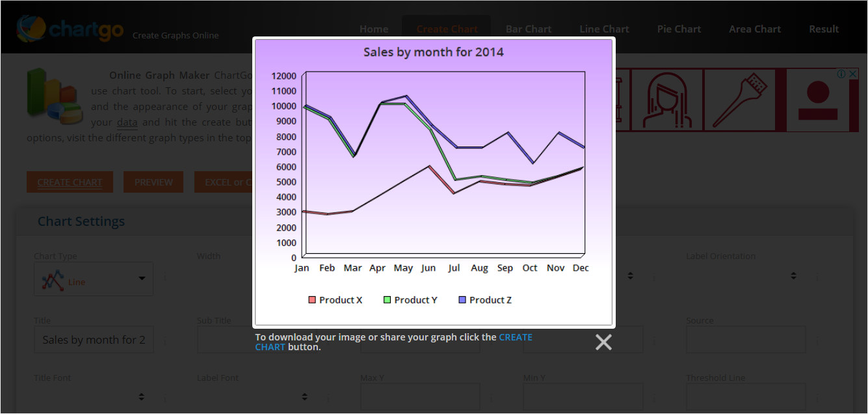Click the 12000 y-axis value
The image size is (868, 414).
click(283, 76)
